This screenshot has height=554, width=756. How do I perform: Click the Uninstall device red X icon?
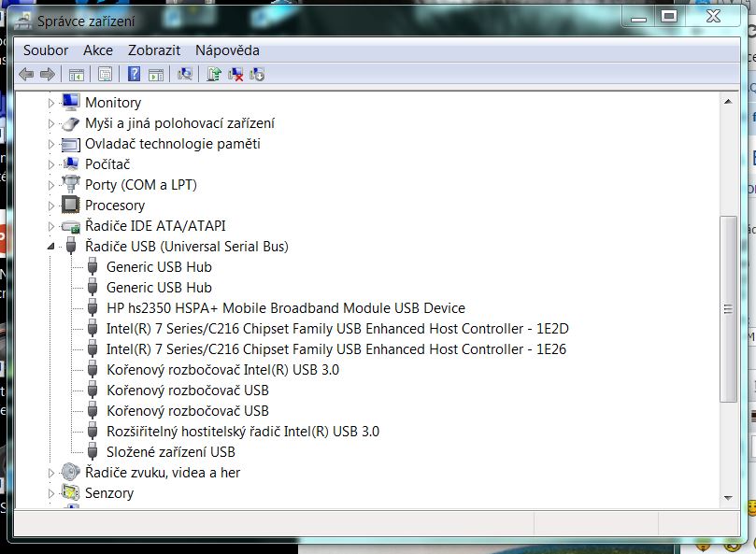coord(235,74)
